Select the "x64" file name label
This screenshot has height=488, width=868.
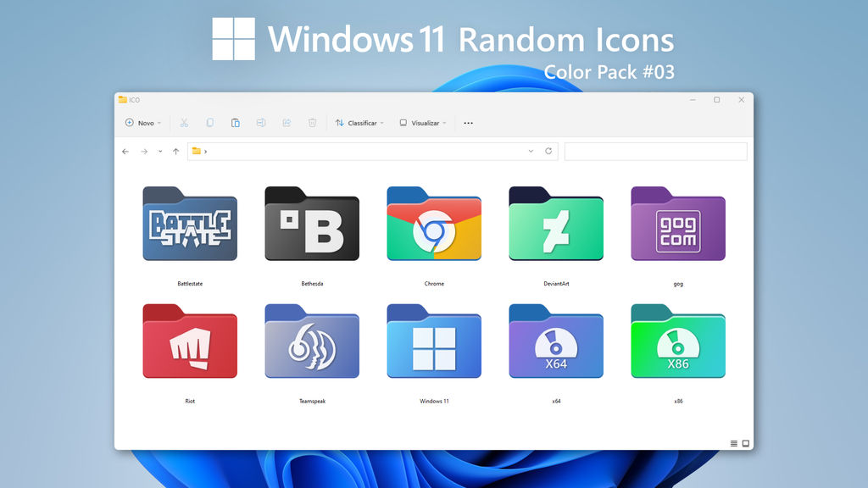coord(556,401)
